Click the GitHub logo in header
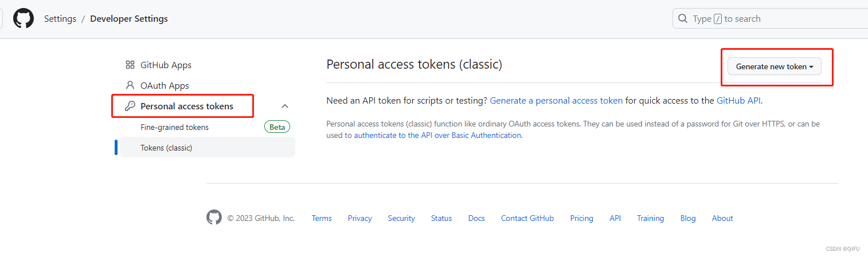The height and width of the screenshot is (257, 868). coord(24,19)
